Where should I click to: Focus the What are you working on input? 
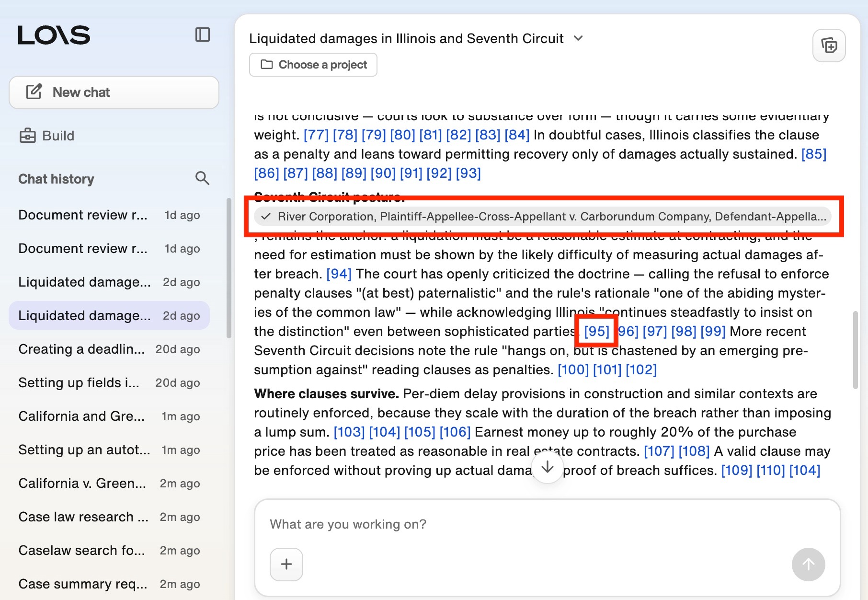[547, 524]
